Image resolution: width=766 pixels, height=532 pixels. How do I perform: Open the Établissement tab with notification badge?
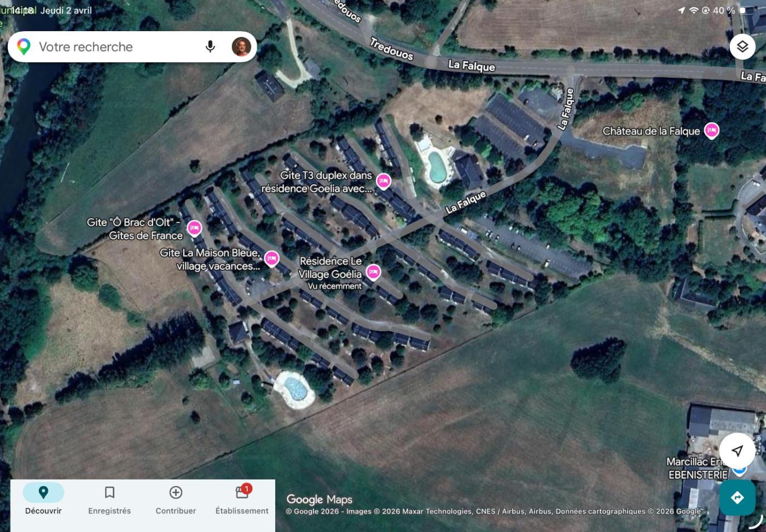[242, 500]
